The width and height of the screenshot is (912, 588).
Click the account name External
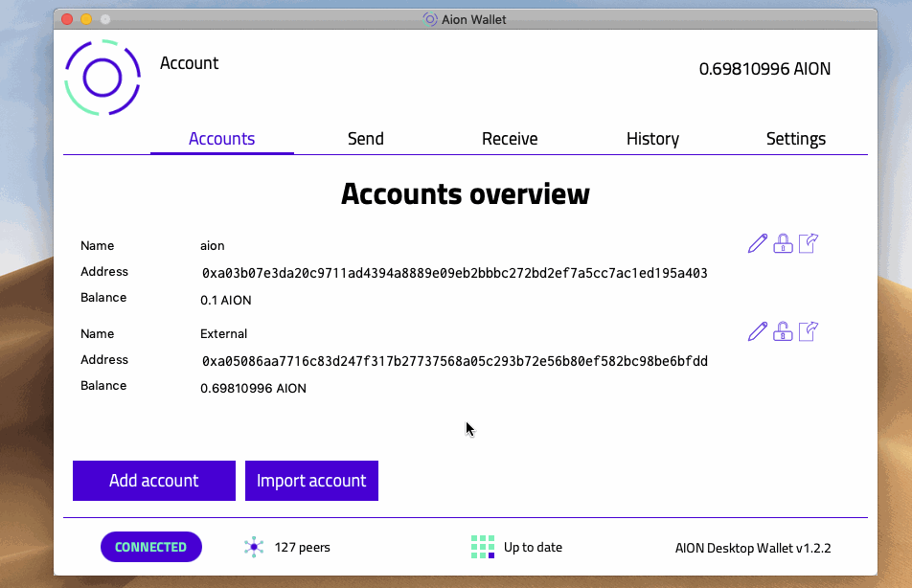pos(224,334)
